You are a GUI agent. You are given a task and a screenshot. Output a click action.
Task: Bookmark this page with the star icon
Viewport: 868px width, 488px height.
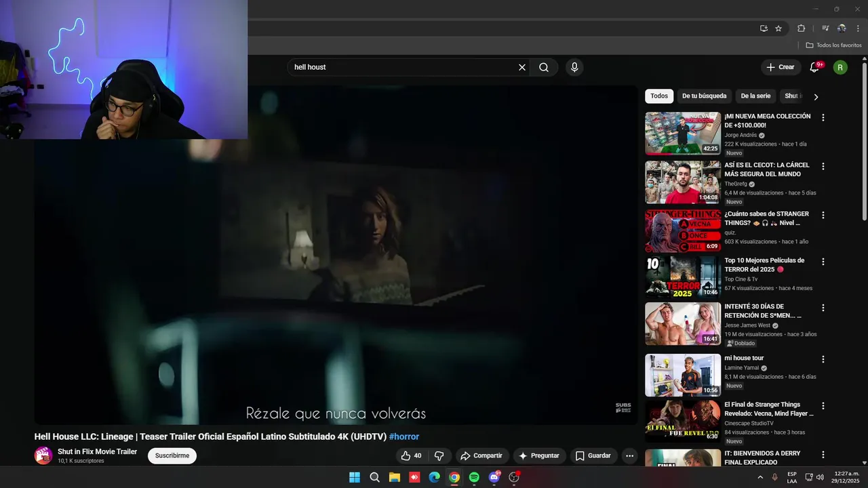click(x=778, y=28)
